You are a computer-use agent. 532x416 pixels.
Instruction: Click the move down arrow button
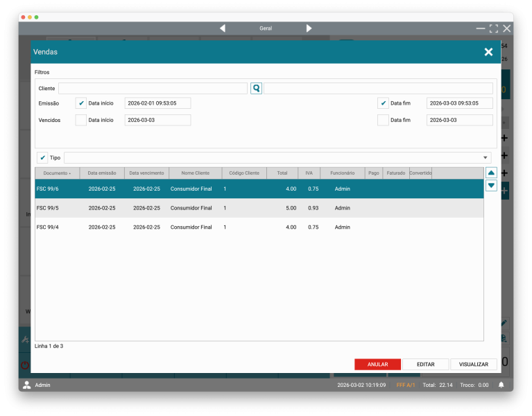click(491, 185)
